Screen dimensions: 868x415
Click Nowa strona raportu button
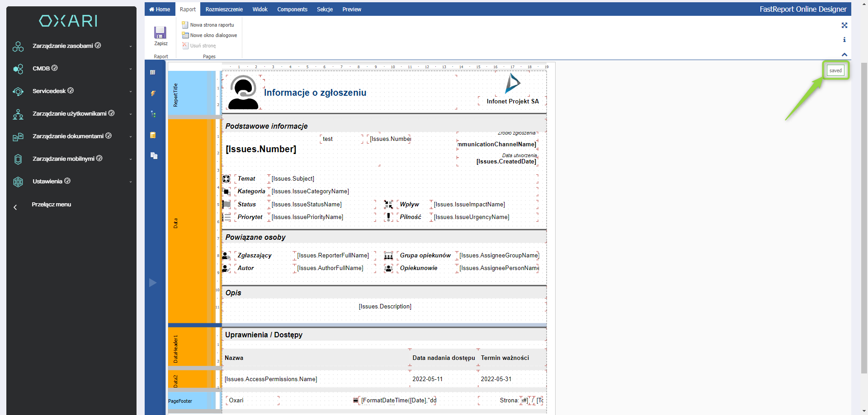212,25
